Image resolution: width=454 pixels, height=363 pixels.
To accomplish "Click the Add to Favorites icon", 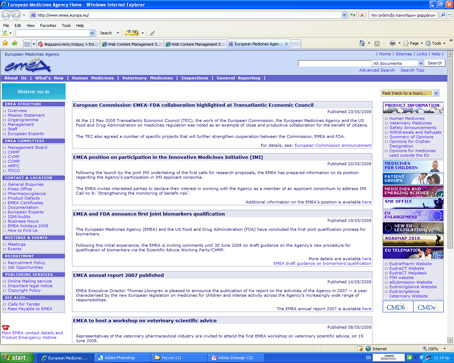I will click(x=15, y=43).
